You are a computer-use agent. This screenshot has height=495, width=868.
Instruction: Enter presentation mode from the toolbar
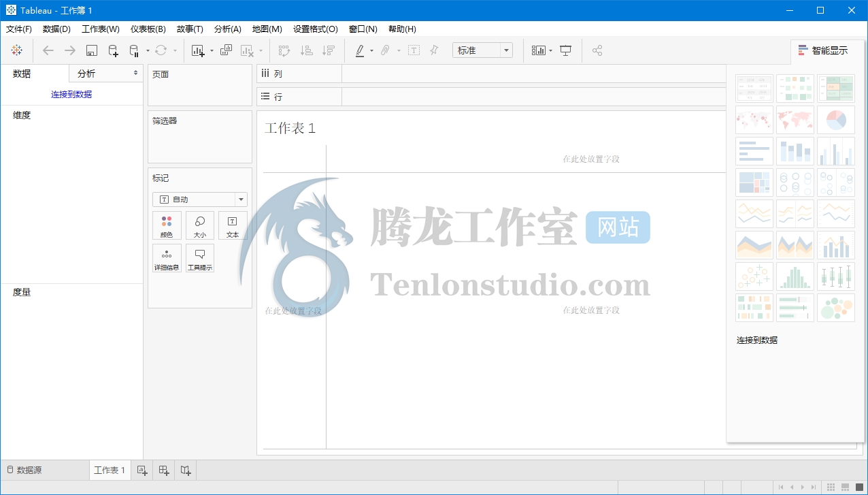565,50
